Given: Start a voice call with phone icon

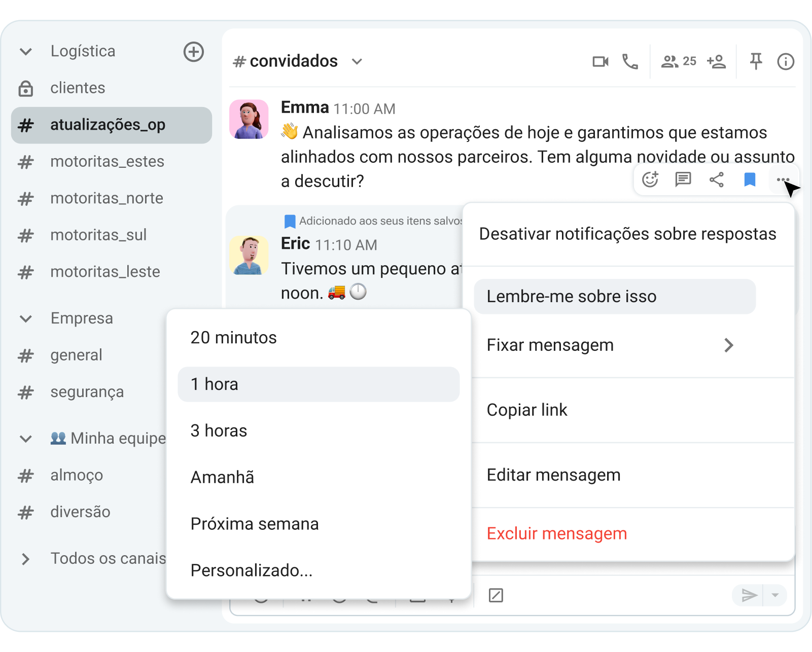Looking at the screenshot, I should [x=630, y=62].
